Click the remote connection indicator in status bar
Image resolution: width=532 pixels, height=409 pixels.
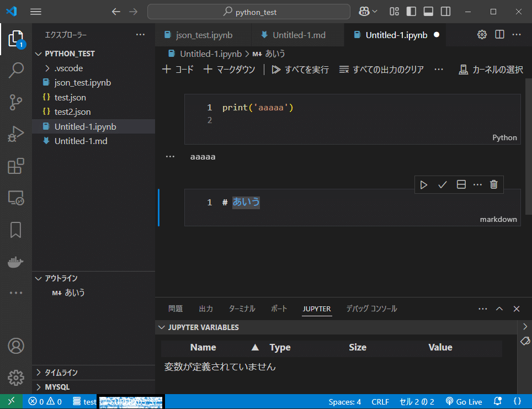click(10, 401)
